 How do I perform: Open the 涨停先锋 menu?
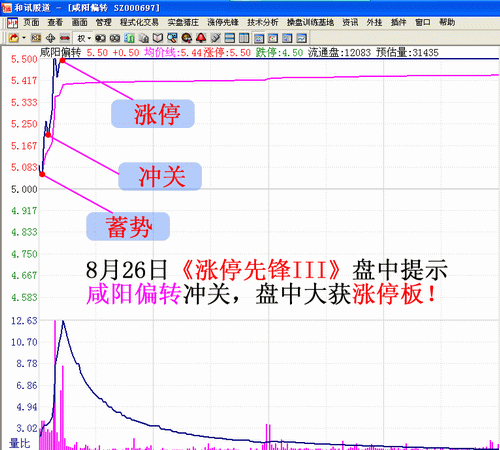point(223,22)
